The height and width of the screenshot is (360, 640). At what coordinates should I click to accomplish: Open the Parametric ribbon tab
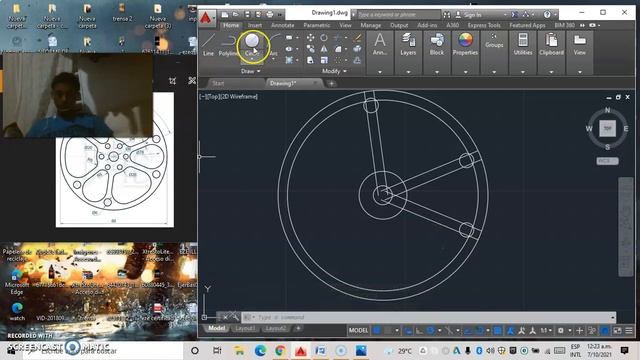coord(317,25)
